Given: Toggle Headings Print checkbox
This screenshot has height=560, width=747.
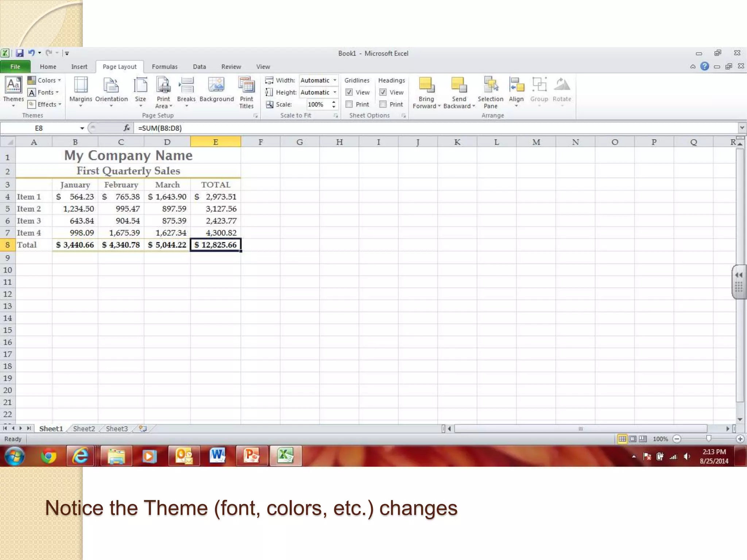Looking at the screenshot, I should 383,104.
